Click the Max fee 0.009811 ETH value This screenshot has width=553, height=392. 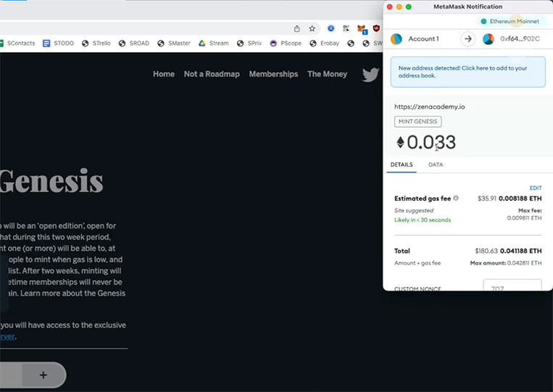click(525, 218)
